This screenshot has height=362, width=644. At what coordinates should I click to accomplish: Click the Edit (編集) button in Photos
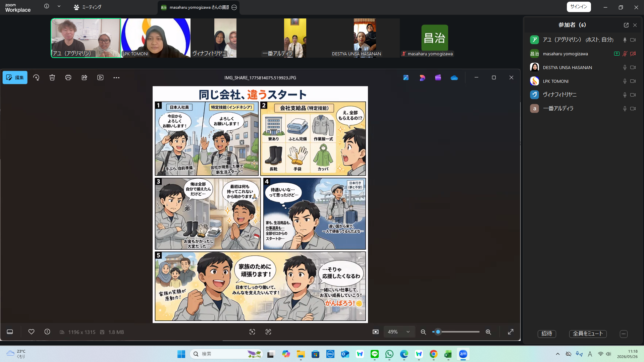pyautogui.click(x=15, y=77)
